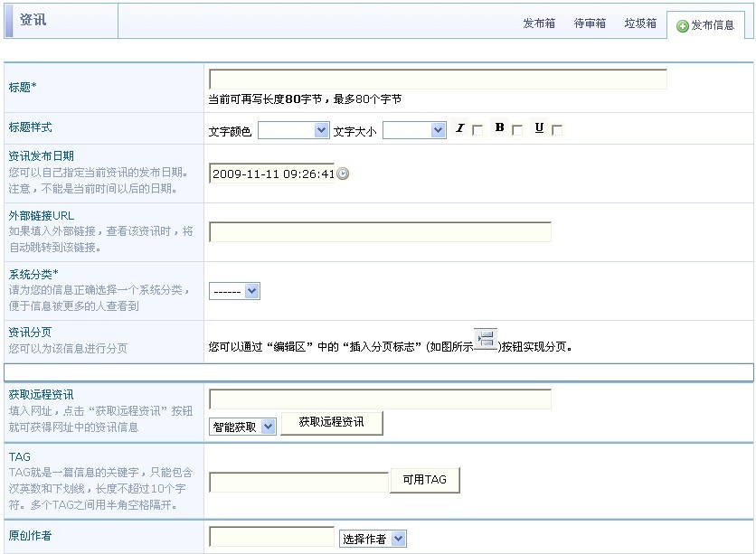This screenshot has width=756, height=554.
Task: Focus the 标题 title input field
Action: tap(438, 80)
